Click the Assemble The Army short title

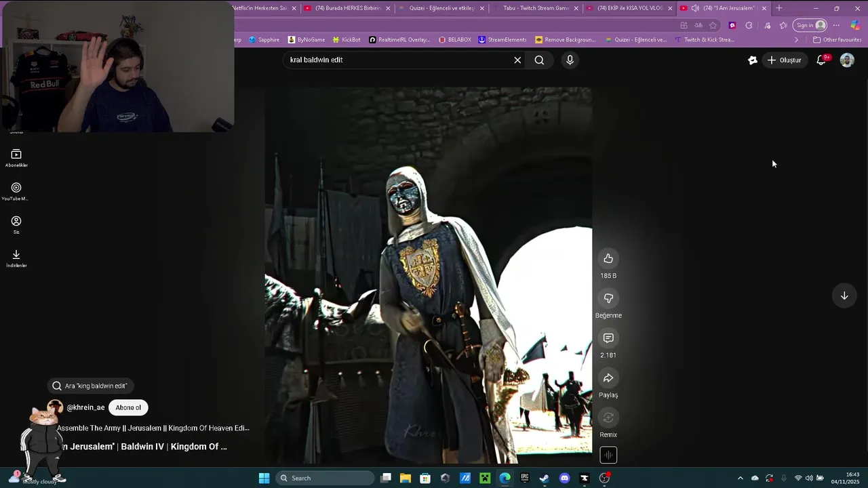tap(153, 428)
